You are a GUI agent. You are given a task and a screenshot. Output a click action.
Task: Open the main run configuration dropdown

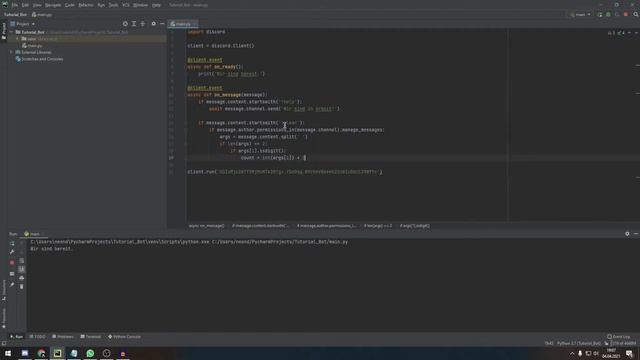(x=580, y=15)
